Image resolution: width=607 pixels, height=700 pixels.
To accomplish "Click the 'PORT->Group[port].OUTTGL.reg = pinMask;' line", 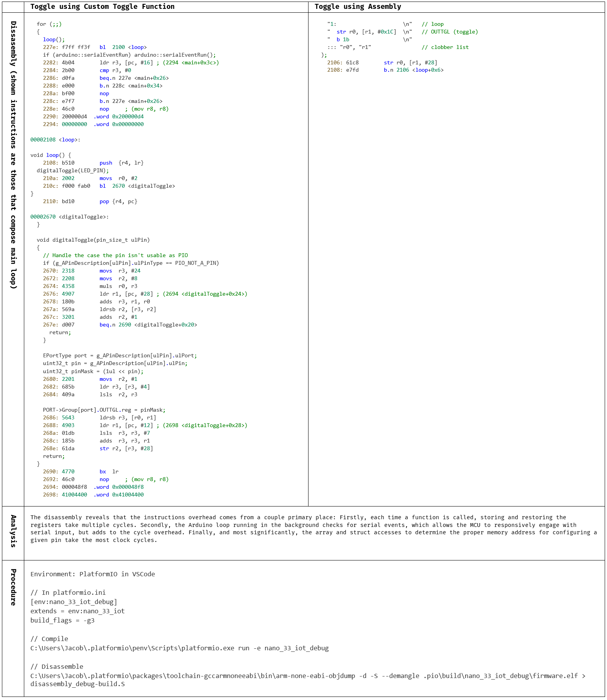I will (x=104, y=410).
